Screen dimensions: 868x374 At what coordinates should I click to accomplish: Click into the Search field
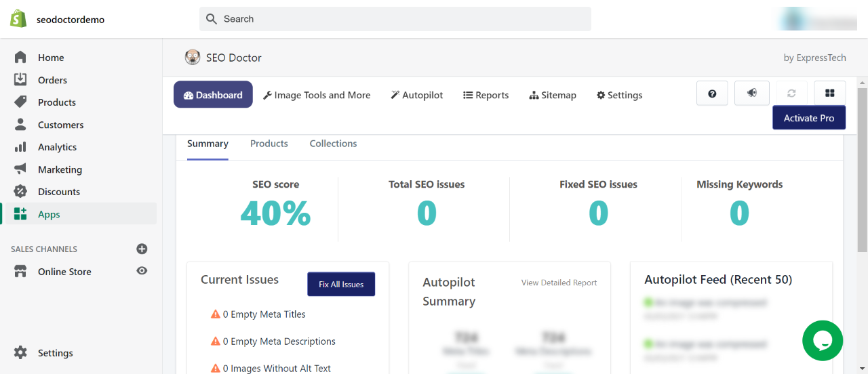click(x=395, y=19)
